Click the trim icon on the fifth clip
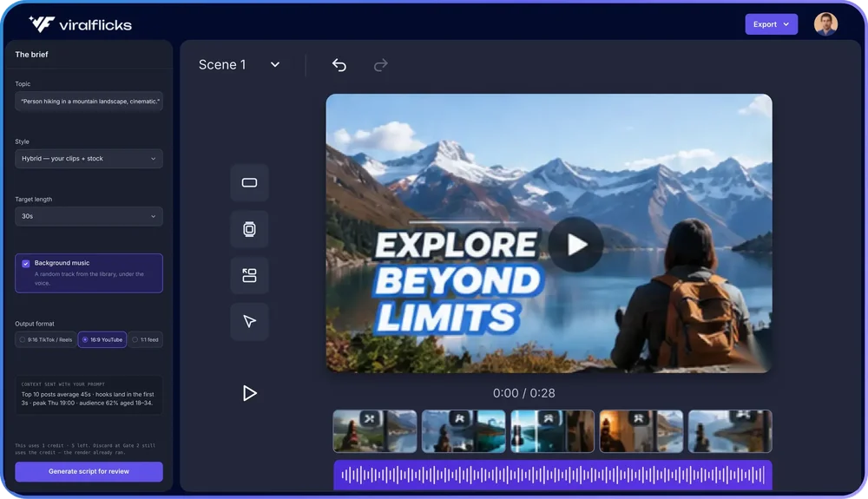 (744, 416)
